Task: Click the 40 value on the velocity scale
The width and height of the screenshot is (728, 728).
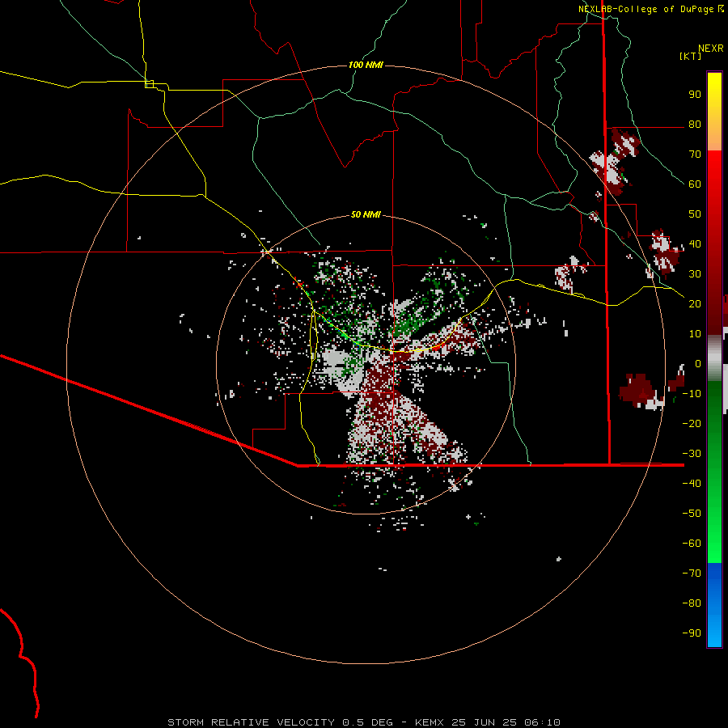Action: coord(695,243)
